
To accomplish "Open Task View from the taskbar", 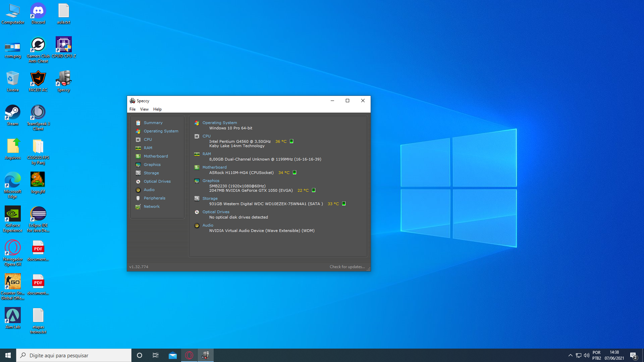I will 156,355.
